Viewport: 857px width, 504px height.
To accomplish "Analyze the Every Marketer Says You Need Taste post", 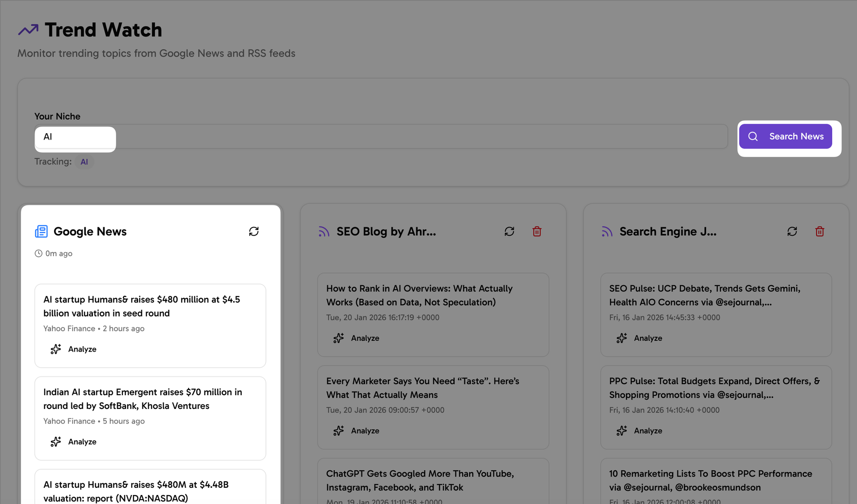I will coord(356,431).
